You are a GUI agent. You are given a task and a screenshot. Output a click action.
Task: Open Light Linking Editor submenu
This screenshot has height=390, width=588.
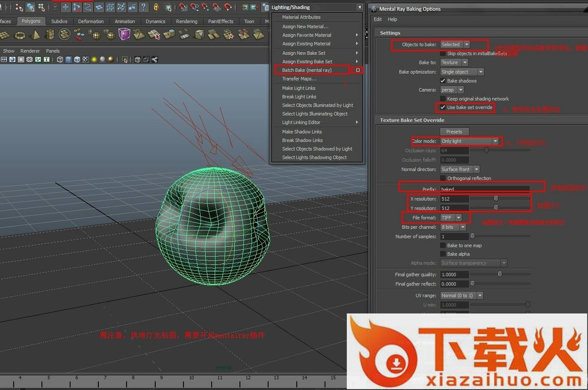(x=317, y=122)
